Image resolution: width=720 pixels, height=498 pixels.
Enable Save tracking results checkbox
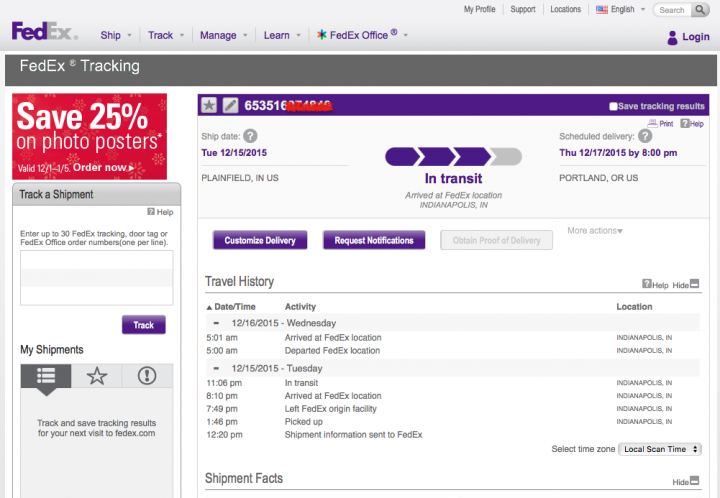pyautogui.click(x=613, y=106)
